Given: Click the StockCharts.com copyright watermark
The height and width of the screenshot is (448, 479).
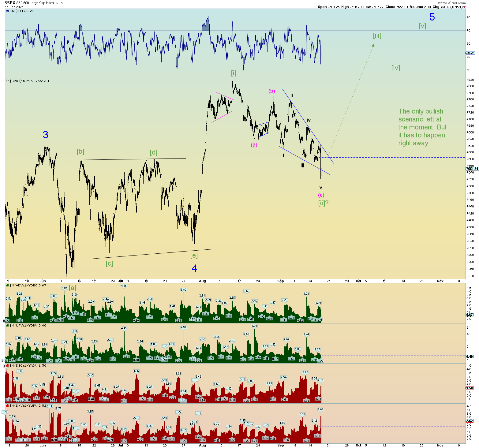Looking at the screenshot, I should click(x=452, y=3).
